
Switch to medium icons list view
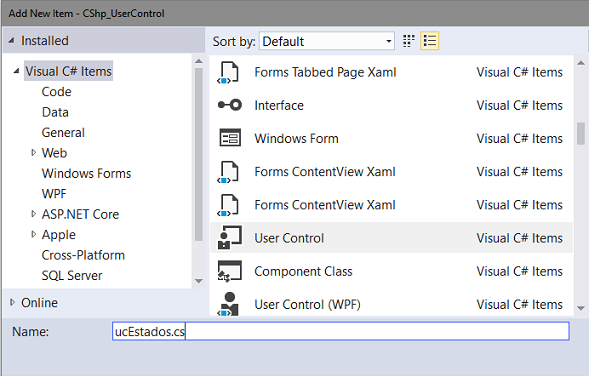click(429, 41)
